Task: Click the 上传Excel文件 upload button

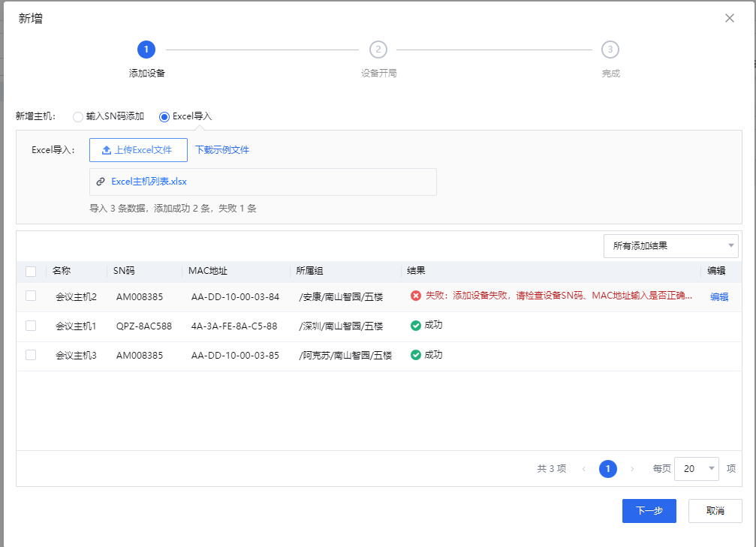Action: click(x=138, y=150)
